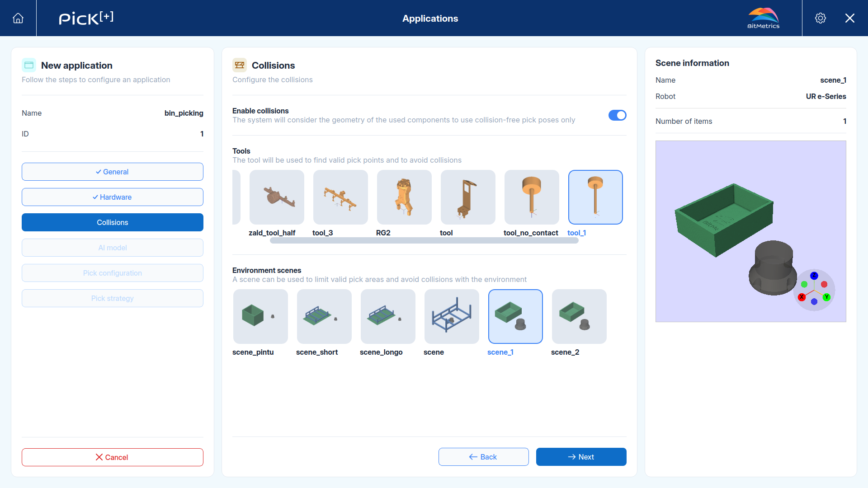The image size is (868, 488).
Task: Open the settings gear icon
Action: pos(821,18)
